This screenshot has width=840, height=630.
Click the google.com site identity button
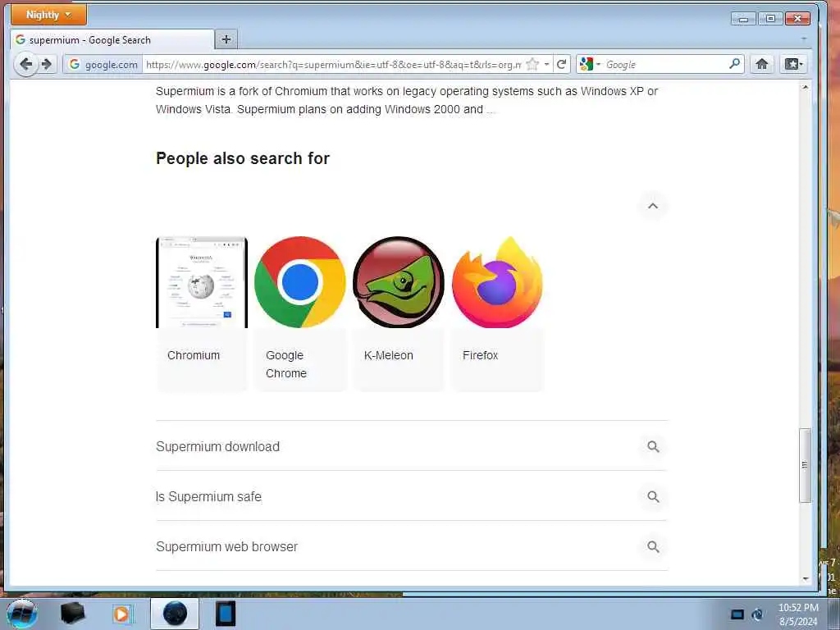coord(103,64)
